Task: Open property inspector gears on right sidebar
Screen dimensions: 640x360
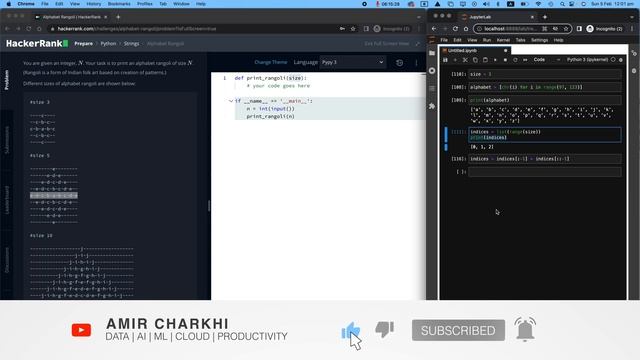Action: [634, 53]
